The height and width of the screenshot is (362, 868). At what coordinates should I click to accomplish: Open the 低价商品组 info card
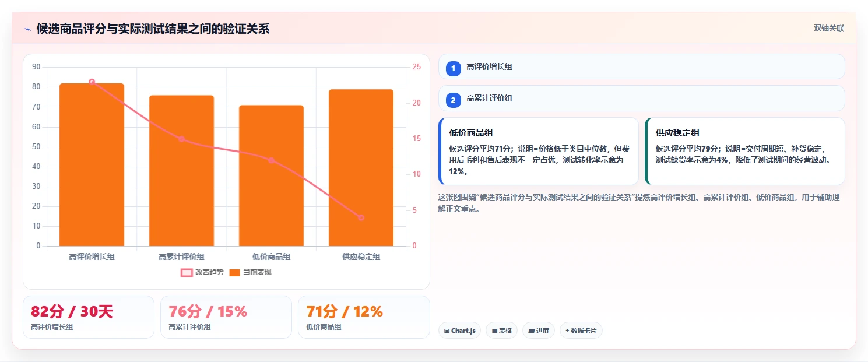point(539,152)
